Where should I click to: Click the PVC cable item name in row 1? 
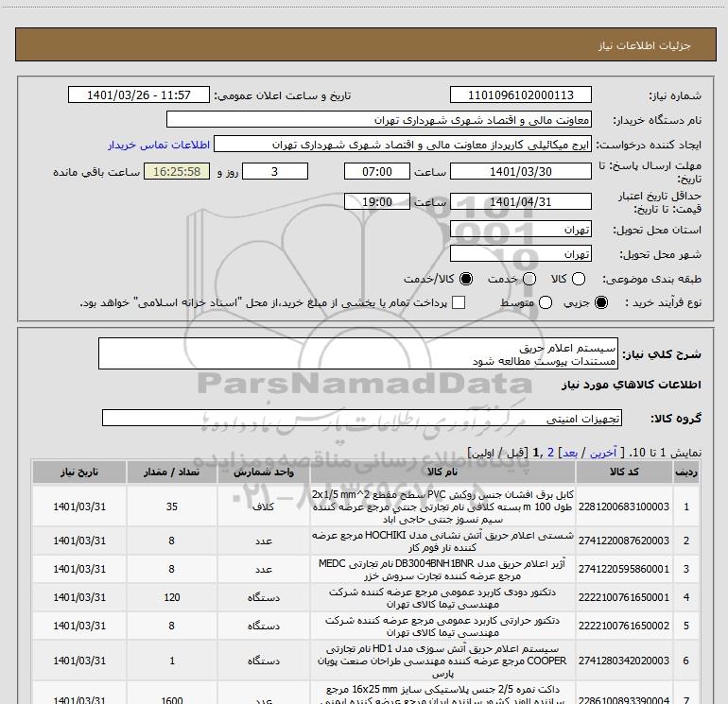coord(442,507)
